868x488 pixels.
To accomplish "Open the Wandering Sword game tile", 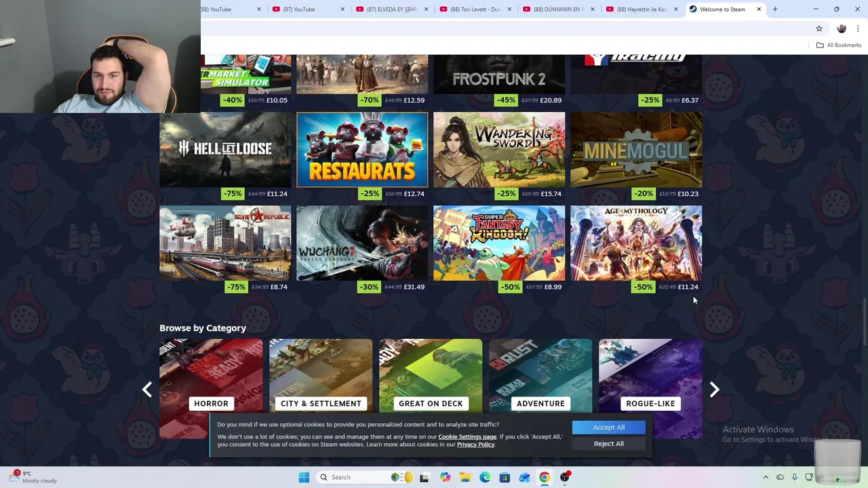I will (499, 150).
